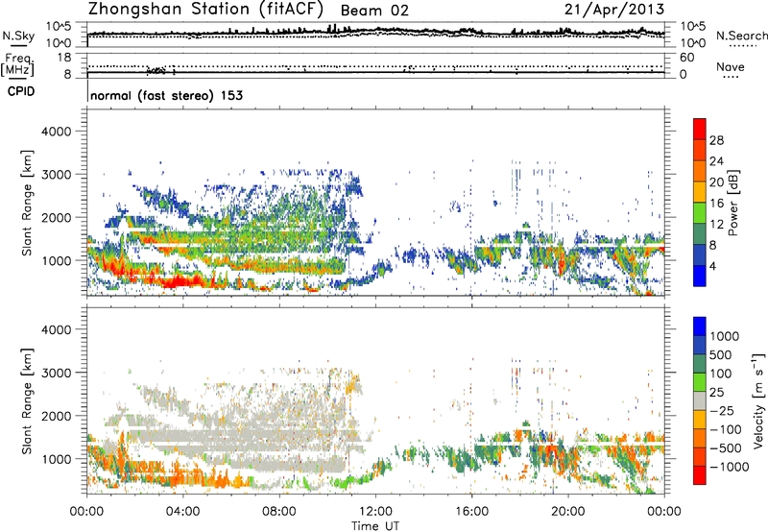The width and height of the screenshot is (768, 532).
Task: Select the 'N.Sky' legend label
Action: pyautogui.click(x=18, y=36)
